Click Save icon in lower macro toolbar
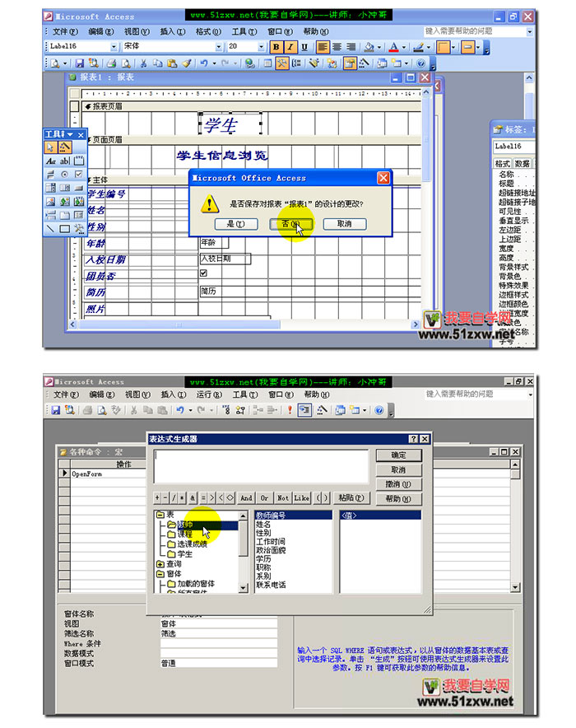The width and height of the screenshot is (576, 728). tap(56, 410)
